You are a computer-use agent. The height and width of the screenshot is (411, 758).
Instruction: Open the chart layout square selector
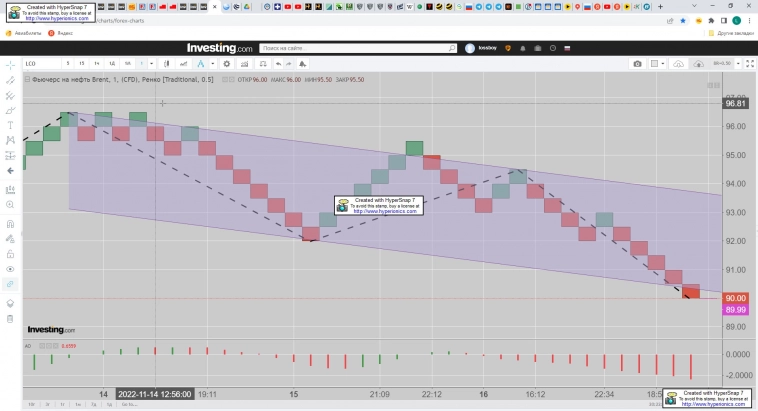tap(655, 64)
